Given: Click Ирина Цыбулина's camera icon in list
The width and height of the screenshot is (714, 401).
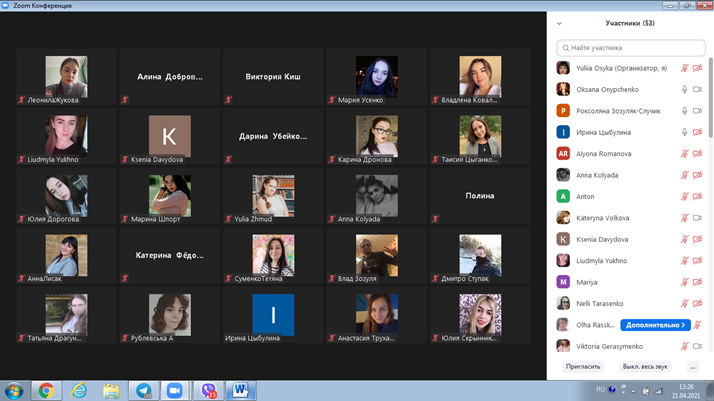Looking at the screenshot, I should coord(698,132).
